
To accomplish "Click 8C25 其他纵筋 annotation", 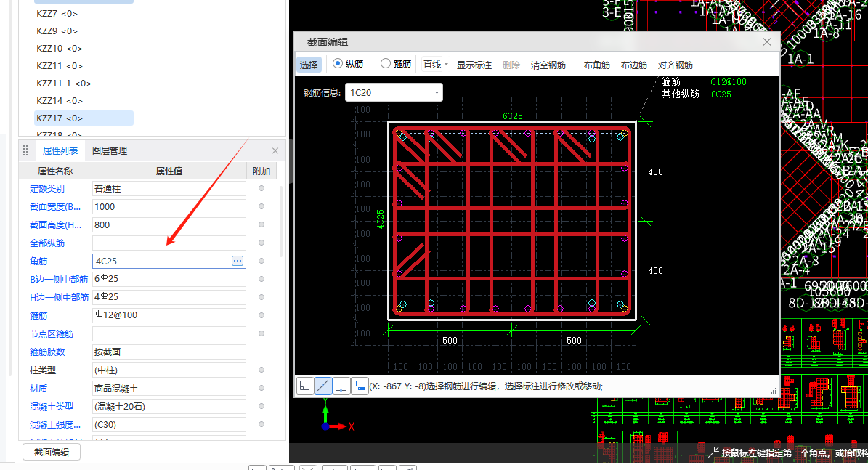I will coord(721,94).
